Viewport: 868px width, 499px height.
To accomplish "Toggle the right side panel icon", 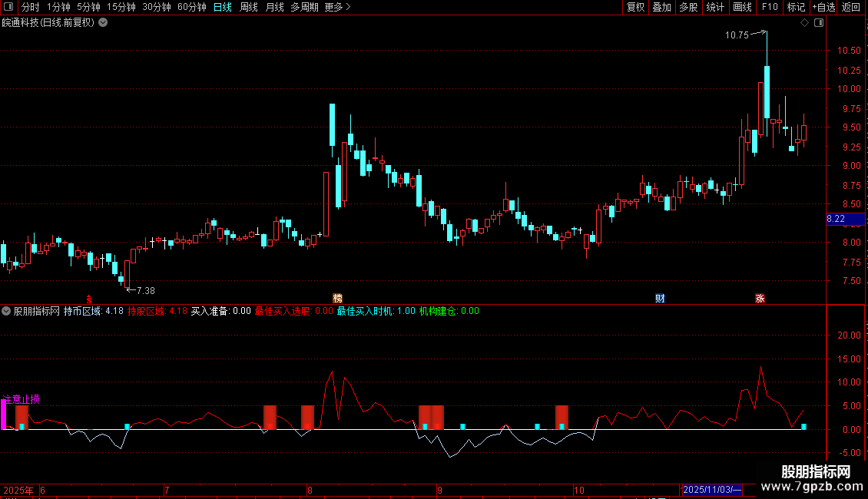I will 819,23.
